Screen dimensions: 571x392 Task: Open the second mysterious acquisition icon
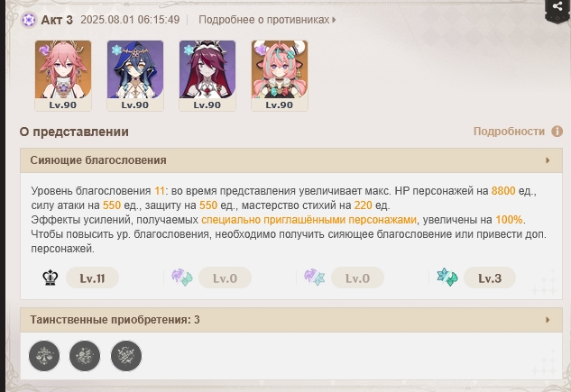pos(85,356)
